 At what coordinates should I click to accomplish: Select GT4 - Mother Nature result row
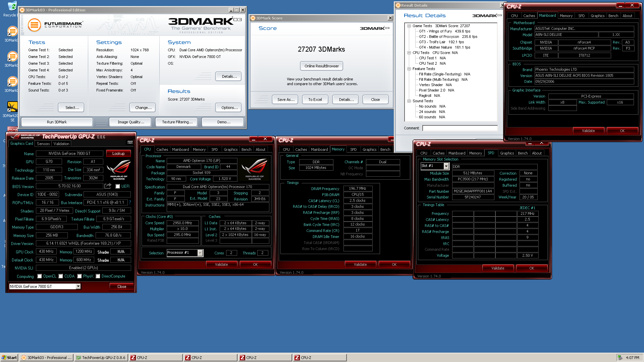tap(444, 47)
